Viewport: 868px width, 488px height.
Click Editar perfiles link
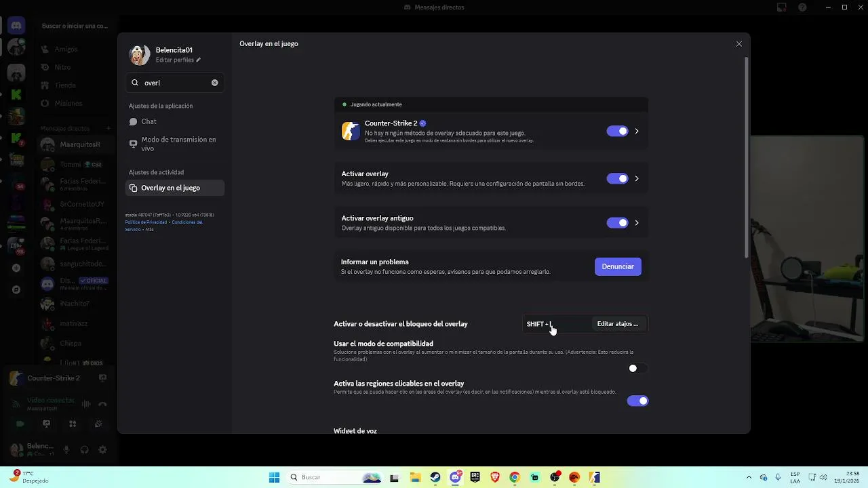tap(178, 60)
